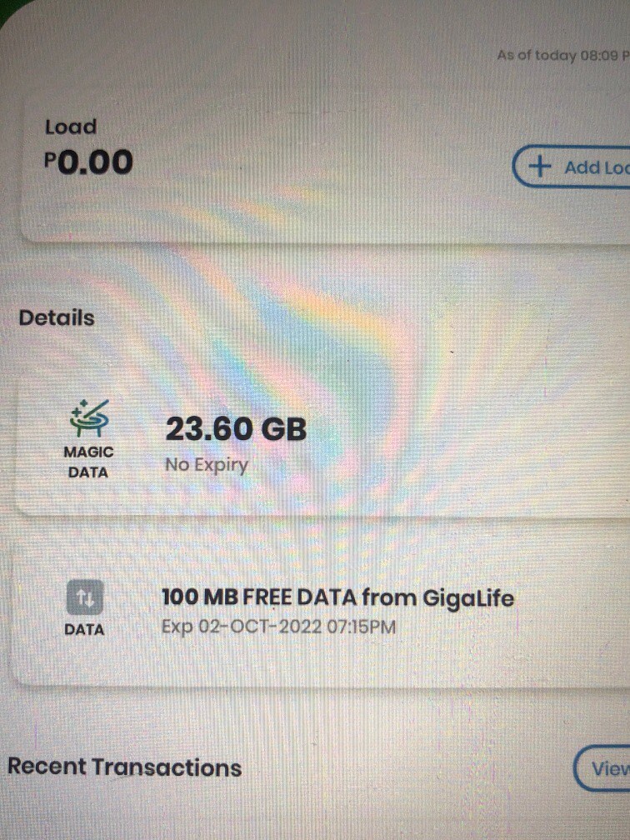Tap the MAGIC DATA caption under the icon
630x840 pixels.
point(87,461)
